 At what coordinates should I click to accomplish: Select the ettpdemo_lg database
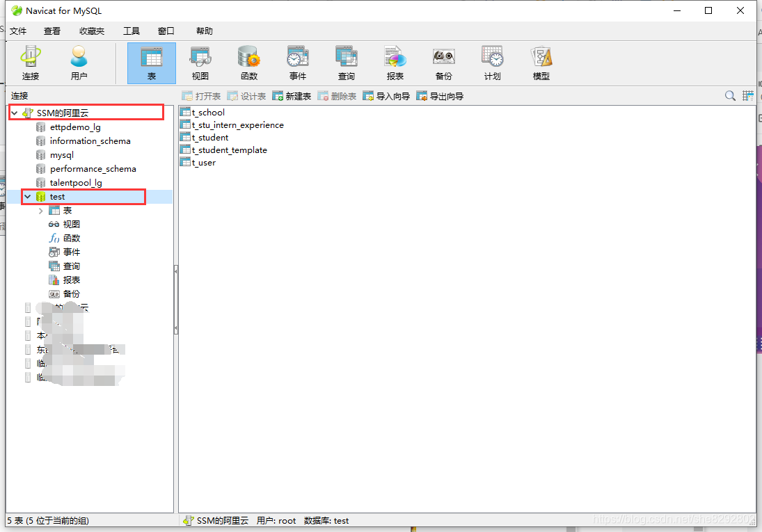point(75,127)
